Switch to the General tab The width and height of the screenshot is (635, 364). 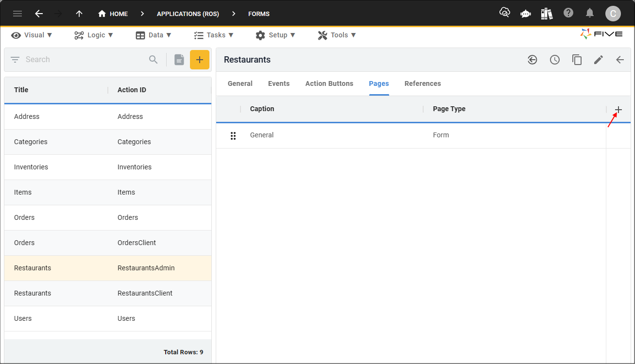tap(240, 83)
